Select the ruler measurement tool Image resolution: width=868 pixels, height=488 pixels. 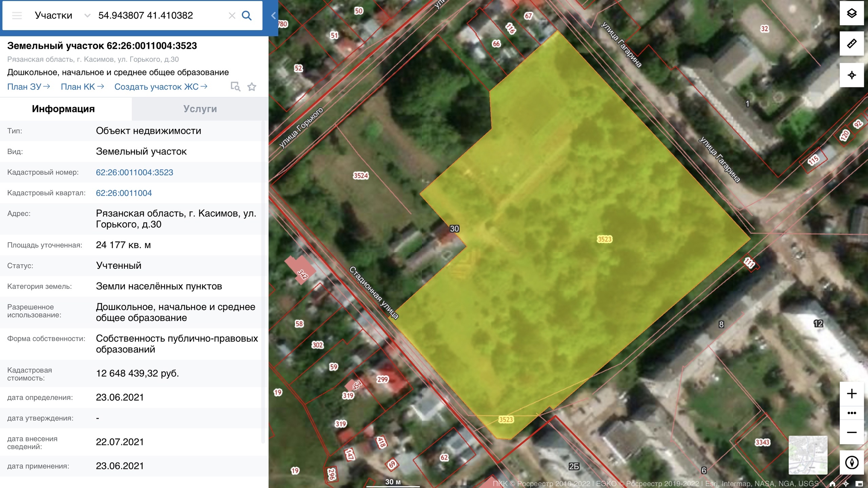point(851,44)
